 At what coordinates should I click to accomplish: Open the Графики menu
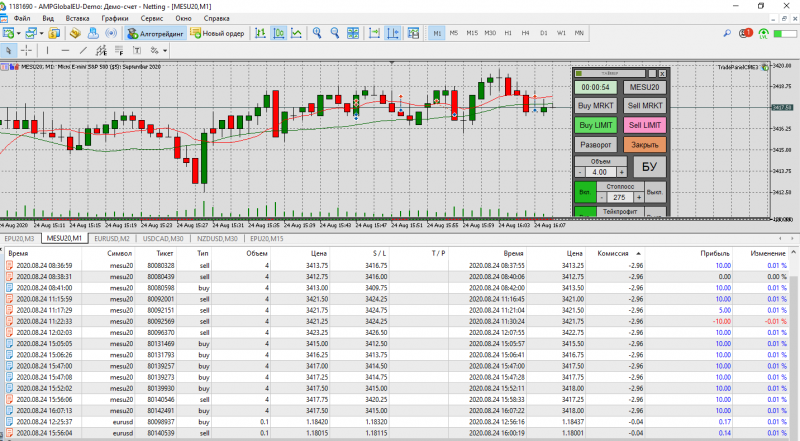click(x=115, y=18)
